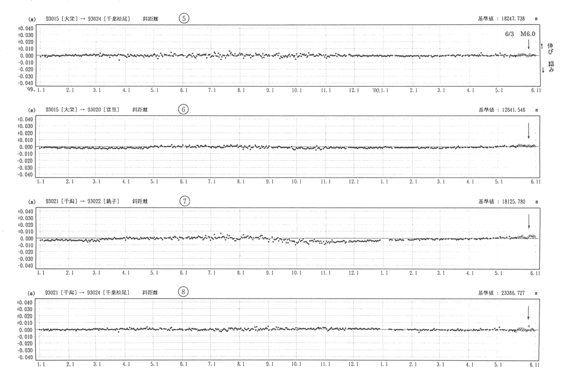
Task: Select the circled number 7 marker
Action: (x=185, y=201)
